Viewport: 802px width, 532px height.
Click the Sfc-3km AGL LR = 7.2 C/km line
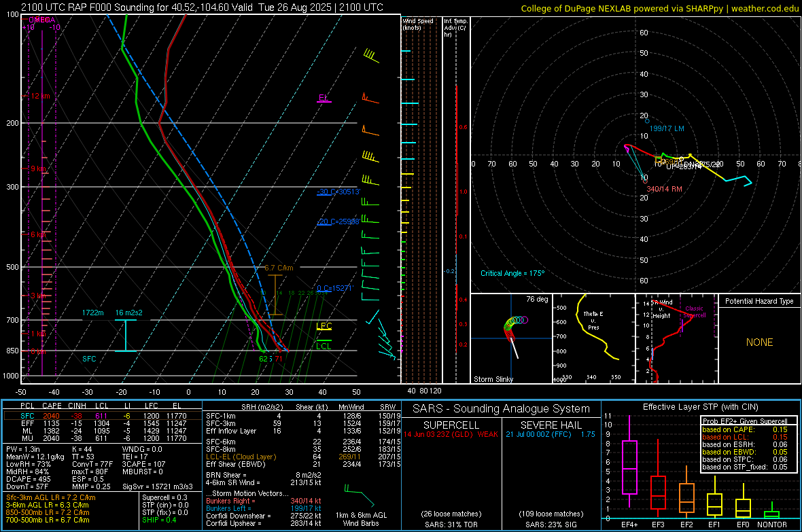(51, 497)
